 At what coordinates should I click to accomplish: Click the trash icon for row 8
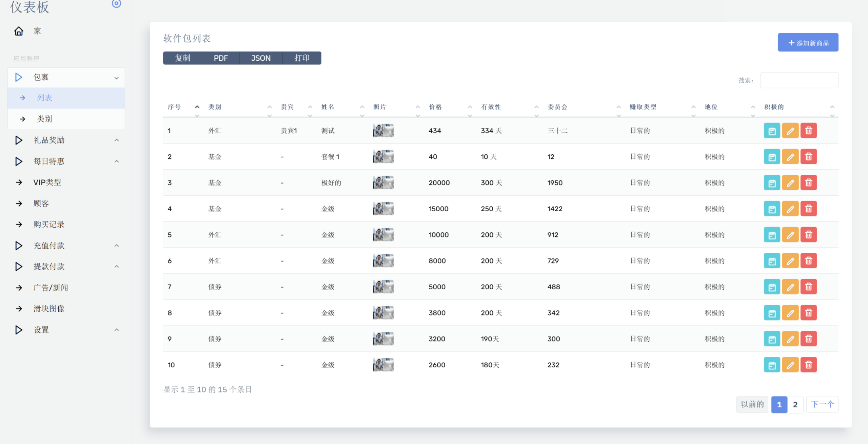point(808,313)
